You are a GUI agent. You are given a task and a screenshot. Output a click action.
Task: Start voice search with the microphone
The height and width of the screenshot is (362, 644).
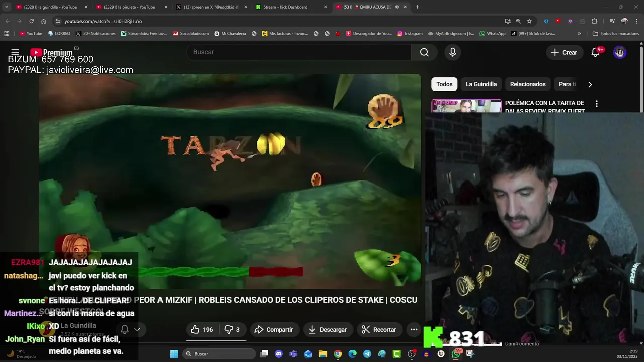pyautogui.click(x=453, y=52)
